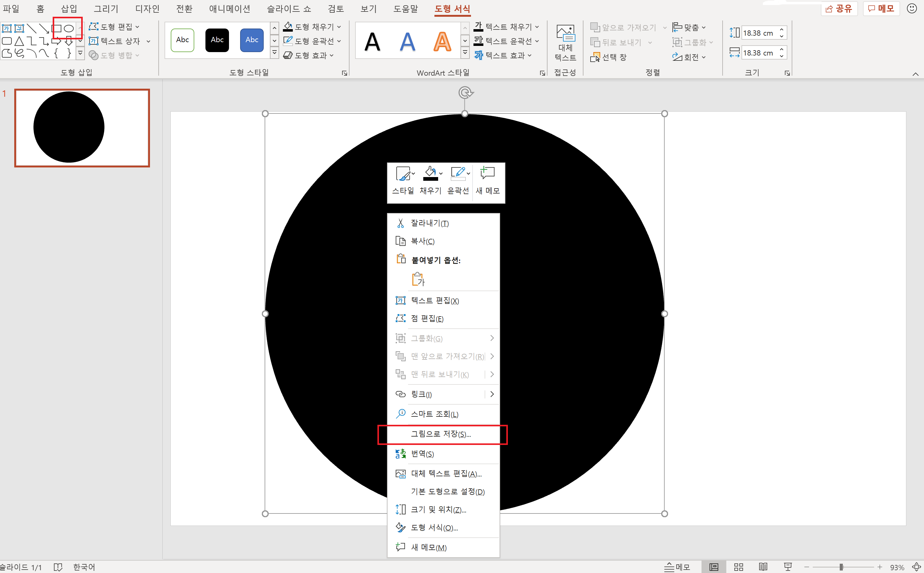The height and width of the screenshot is (573, 924).
Task: Open reading view in status bar
Action: [763, 567]
